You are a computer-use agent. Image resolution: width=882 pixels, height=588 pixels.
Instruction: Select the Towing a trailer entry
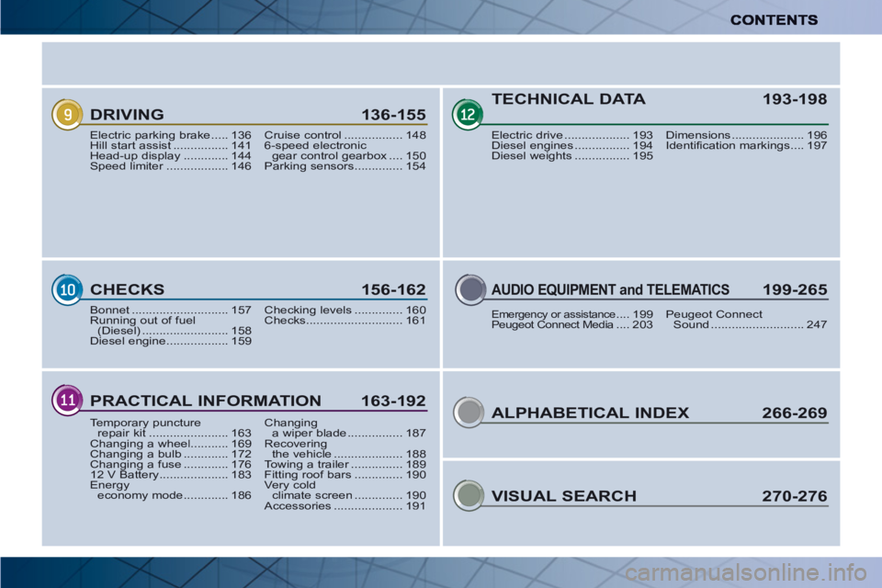pyautogui.click(x=345, y=464)
